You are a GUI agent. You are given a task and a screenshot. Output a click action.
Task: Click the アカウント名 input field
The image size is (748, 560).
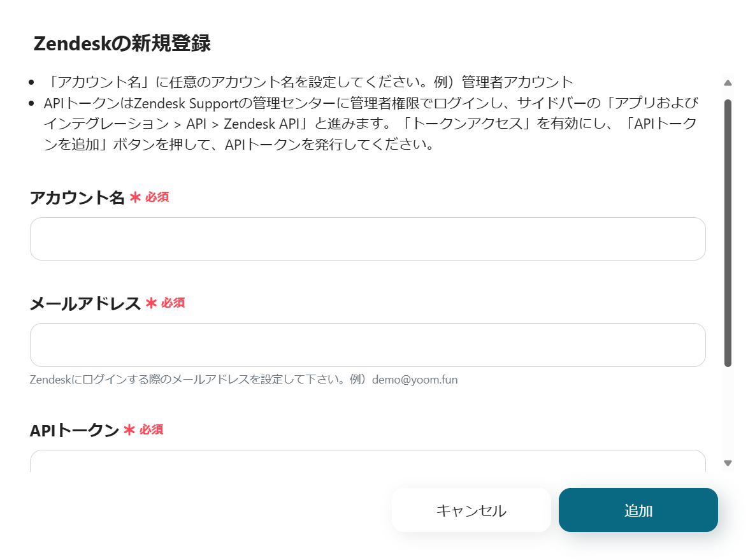coord(368,239)
